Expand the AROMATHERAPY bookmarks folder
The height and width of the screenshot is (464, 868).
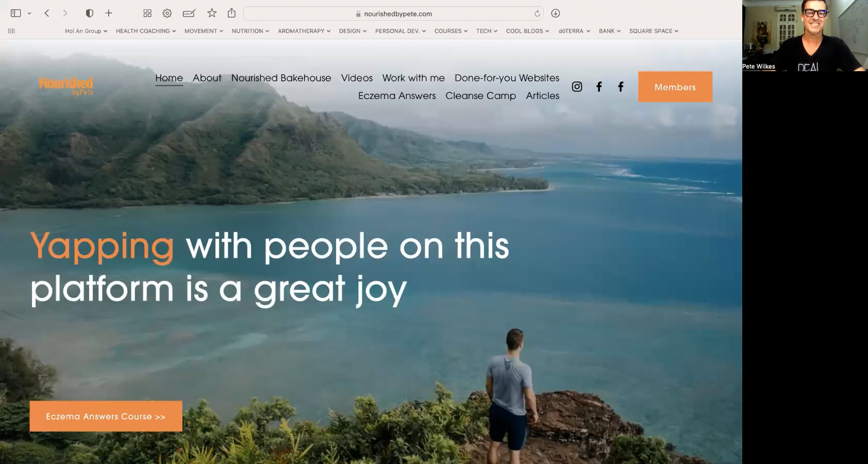(x=304, y=31)
